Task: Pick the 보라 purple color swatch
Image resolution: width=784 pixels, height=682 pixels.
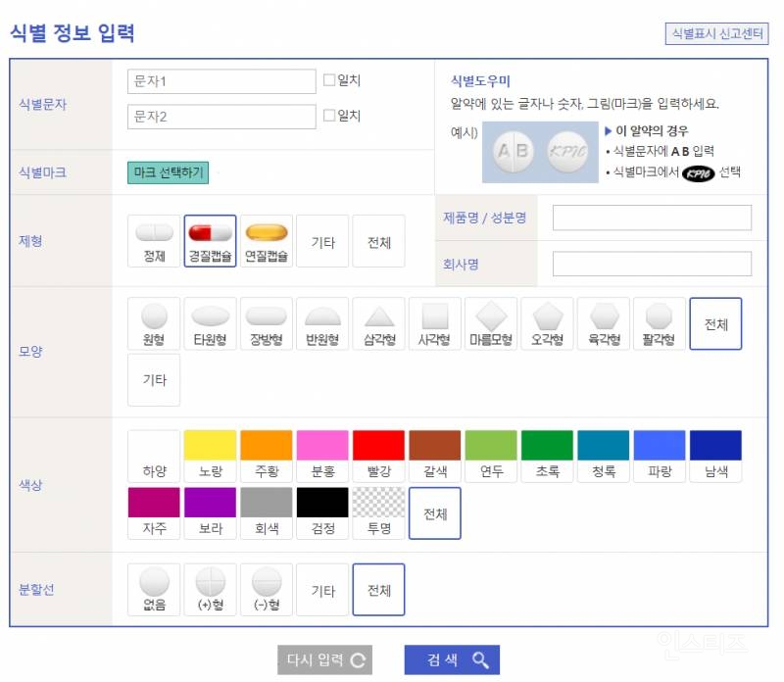Action: tap(210, 513)
